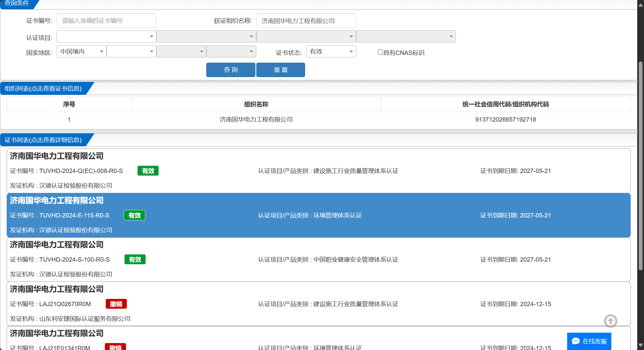Select organization row 济南国华电力工程有限公司 in table
This screenshot has width=644, height=350.
(x=318, y=120)
